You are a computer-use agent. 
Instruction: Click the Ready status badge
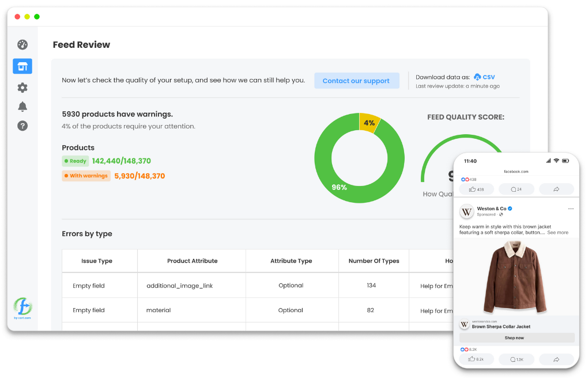point(75,161)
